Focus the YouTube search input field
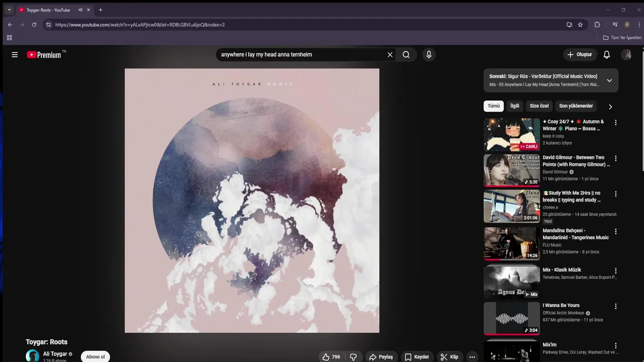This screenshot has height=362, width=644. 302,55
